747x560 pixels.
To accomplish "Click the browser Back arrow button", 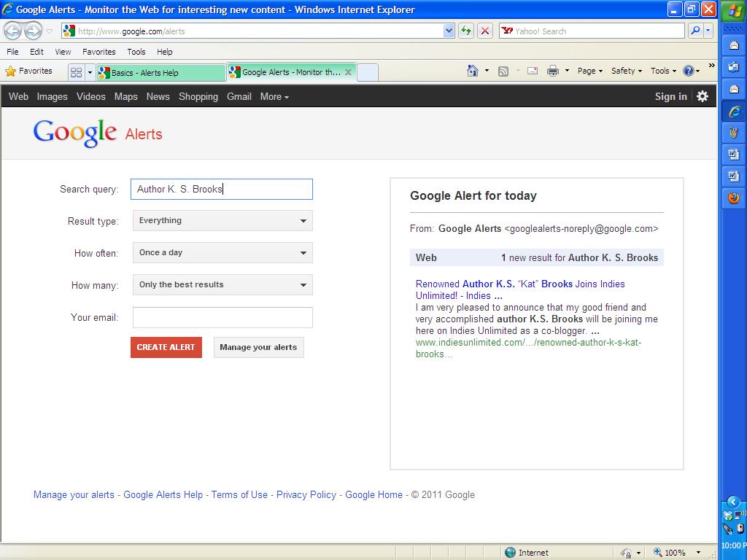I will tap(13, 31).
